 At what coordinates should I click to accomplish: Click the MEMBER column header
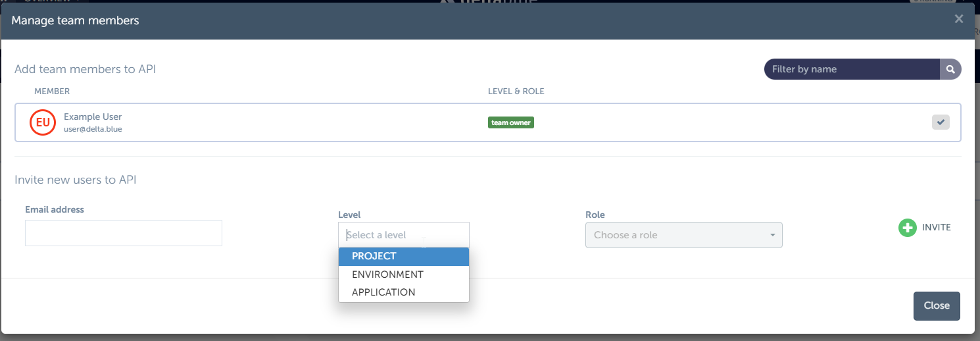pyautogui.click(x=52, y=91)
